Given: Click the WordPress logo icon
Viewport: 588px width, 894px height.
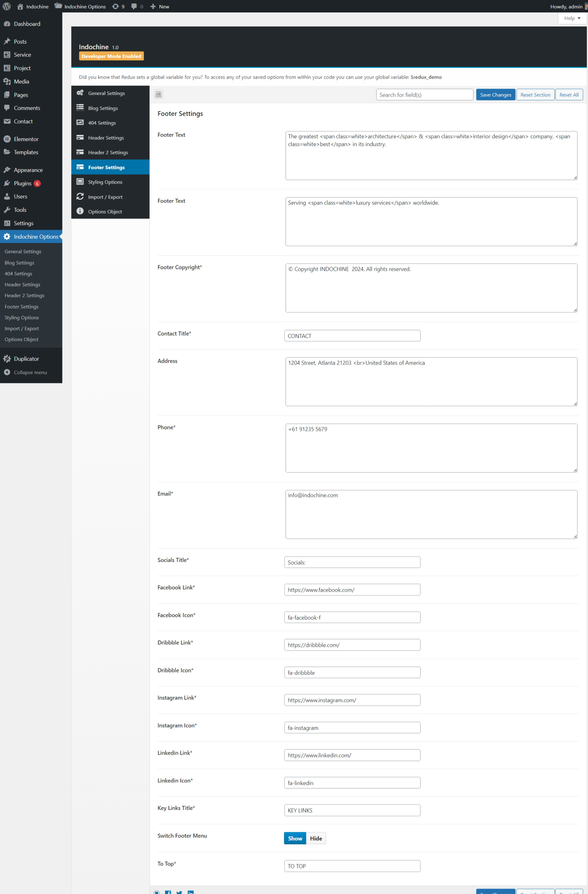Looking at the screenshot, I should (6, 6).
